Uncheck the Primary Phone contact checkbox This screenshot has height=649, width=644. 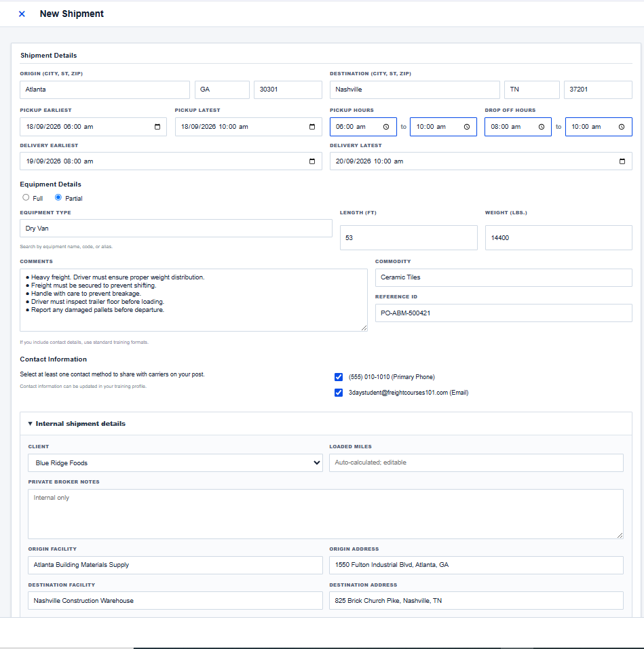click(x=339, y=377)
